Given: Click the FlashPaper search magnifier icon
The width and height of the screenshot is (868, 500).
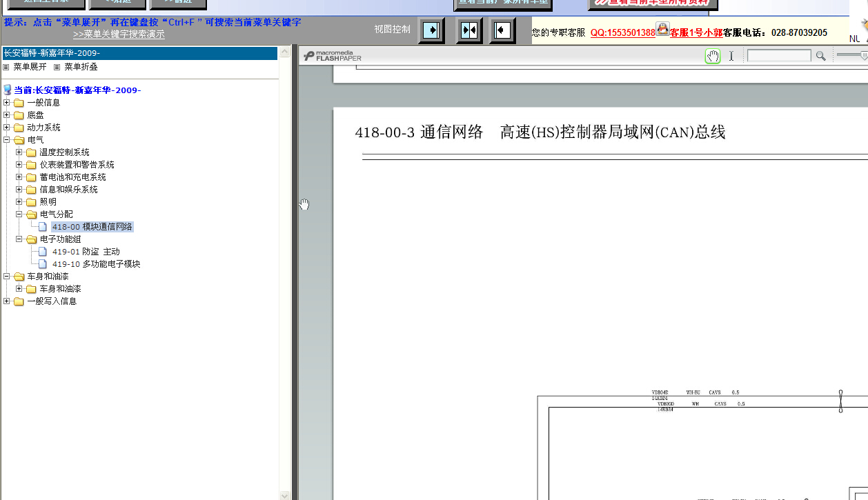Looking at the screenshot, I should [820, 56].
